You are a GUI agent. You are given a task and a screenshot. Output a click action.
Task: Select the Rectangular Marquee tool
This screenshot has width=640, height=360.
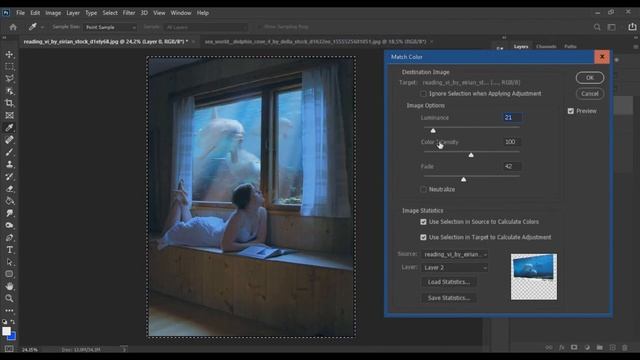[x=9, y=67]
